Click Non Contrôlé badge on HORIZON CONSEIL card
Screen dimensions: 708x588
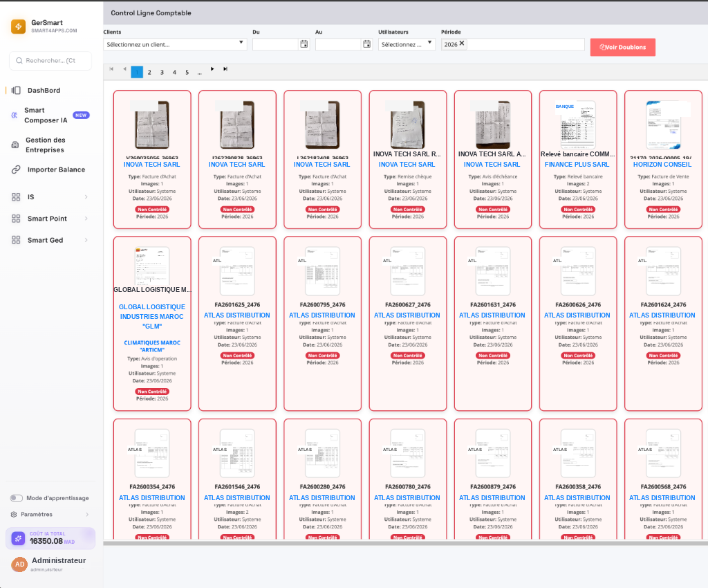click(663, 210)
